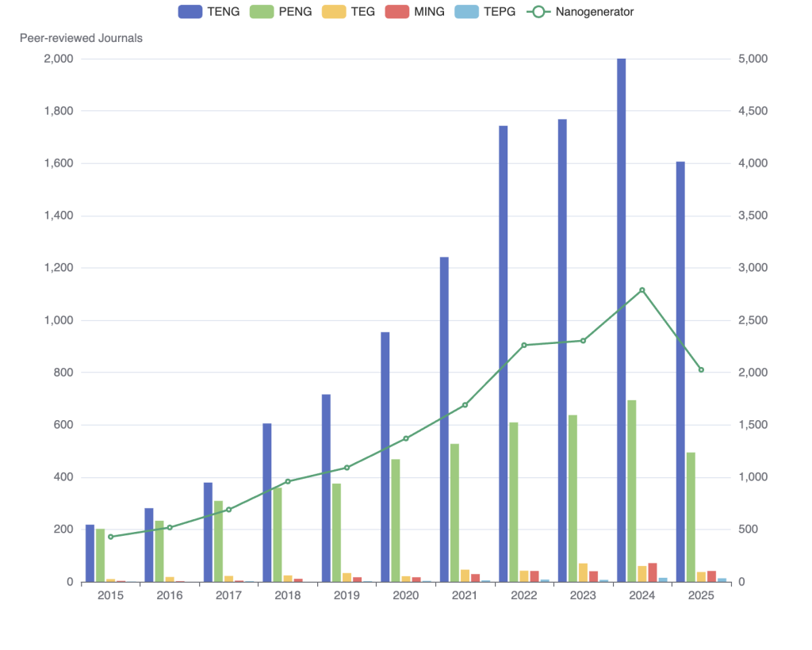This screenshot has height=650, width=812.
Task: Click the green PENG bar for 2024
Action: [x=632, y=491]
